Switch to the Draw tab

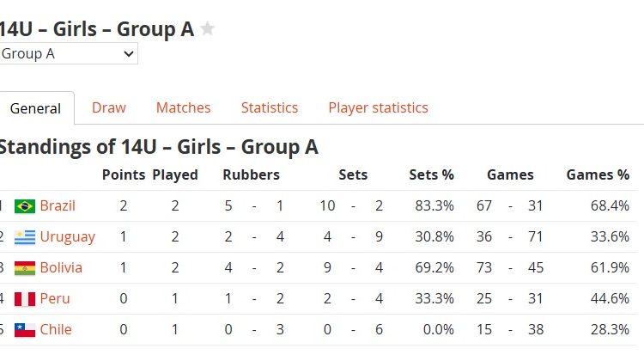point(109,107)
